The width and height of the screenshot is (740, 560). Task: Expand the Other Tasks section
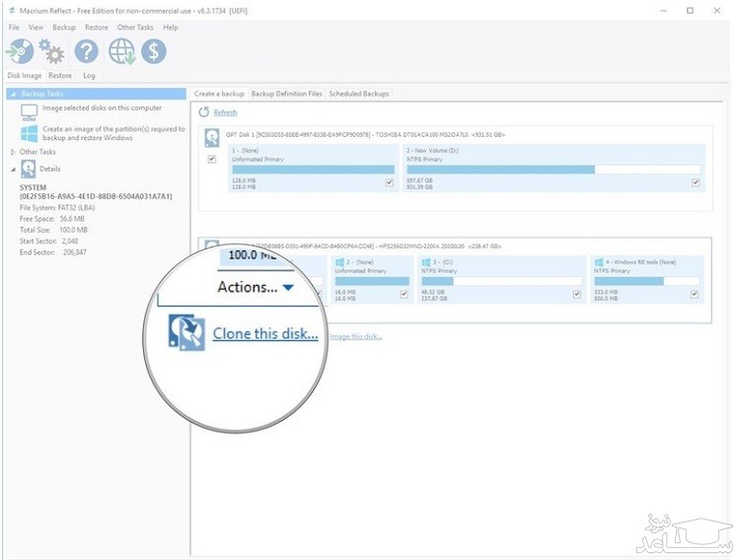coord(13,152)
